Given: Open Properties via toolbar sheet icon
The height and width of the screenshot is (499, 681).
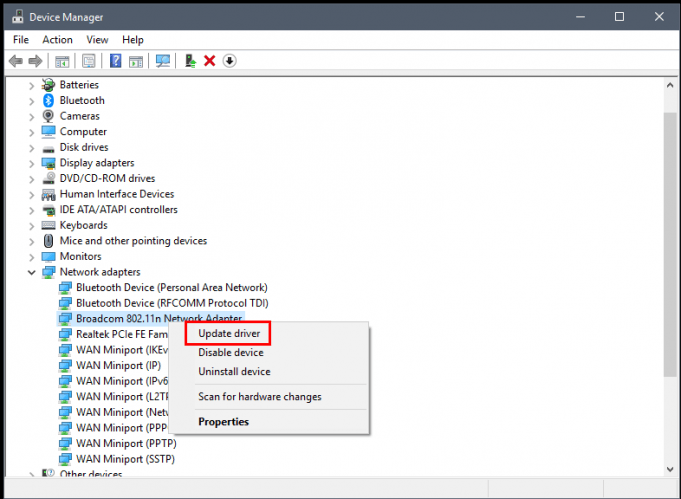Looking at the screenshot, I should [89, 61].
